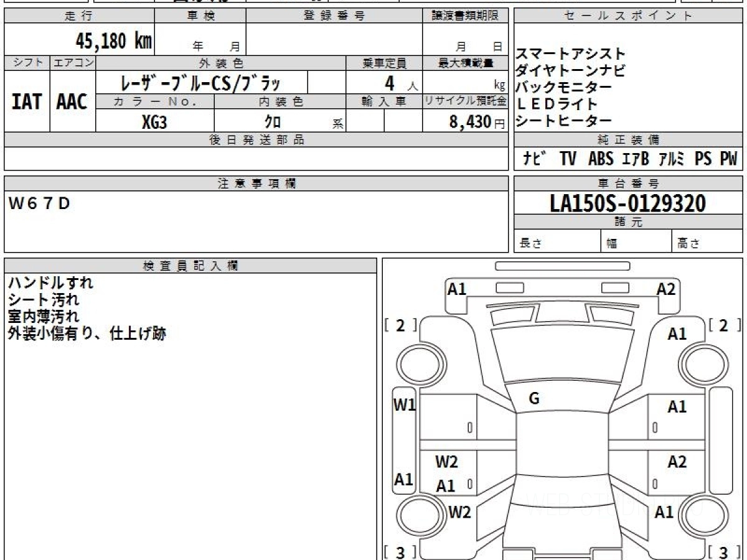Select the 走行 column header
Image resolution: width=747 pixels, height=560 pixels.
tap(79, 16)
